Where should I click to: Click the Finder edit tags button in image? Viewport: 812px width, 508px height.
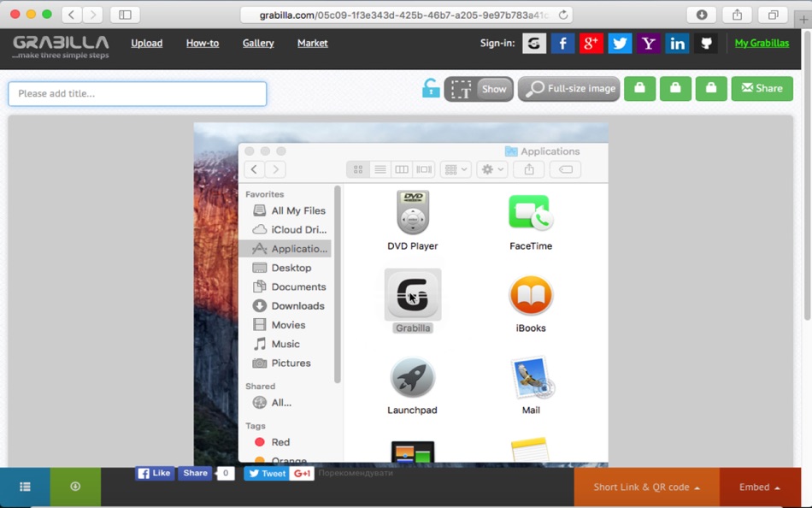pos(566,169)
